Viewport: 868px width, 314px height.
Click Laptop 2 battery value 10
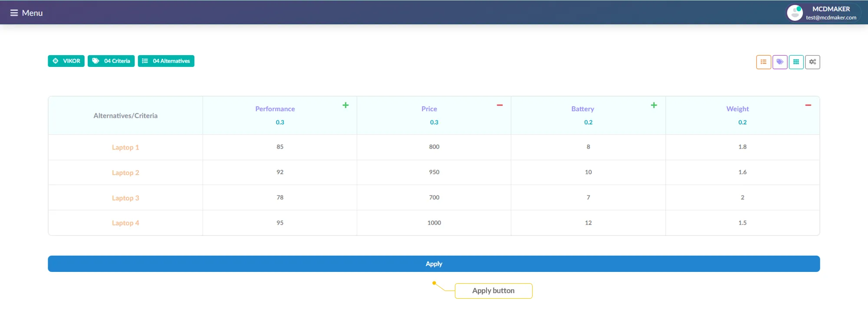pos(588,172)
